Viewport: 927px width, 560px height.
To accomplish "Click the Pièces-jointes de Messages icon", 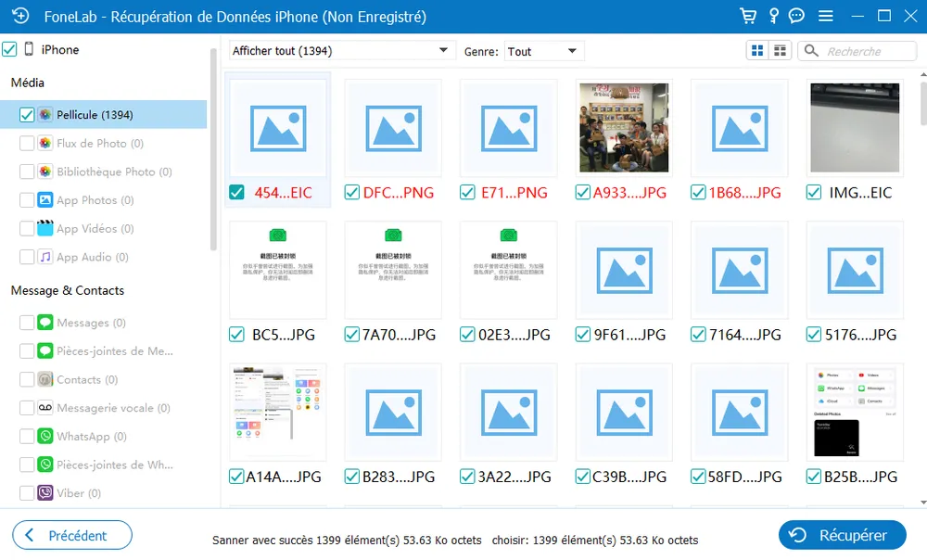I will pos(45,350).
